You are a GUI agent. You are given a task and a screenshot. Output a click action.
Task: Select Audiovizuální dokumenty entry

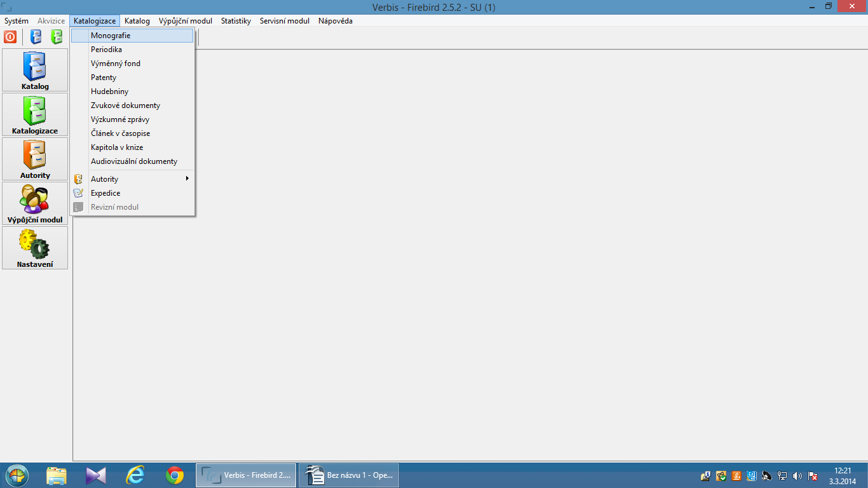(x=132, y=161)
